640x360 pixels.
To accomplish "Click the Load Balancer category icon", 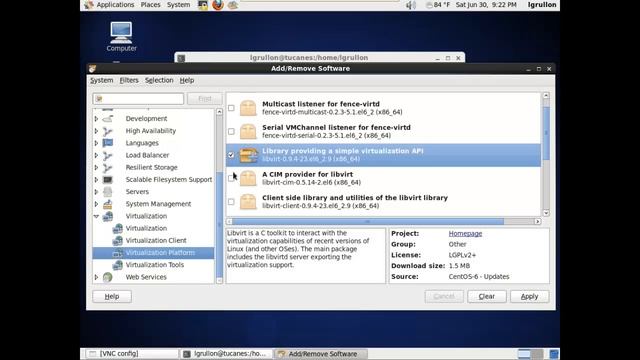I will pos(108,155).
